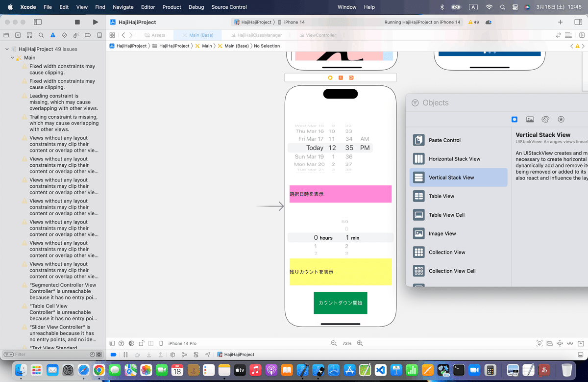Viewport: 588px width, 382px height.
Task: Go forward in editor history
Action: click(x=131, y=35)
